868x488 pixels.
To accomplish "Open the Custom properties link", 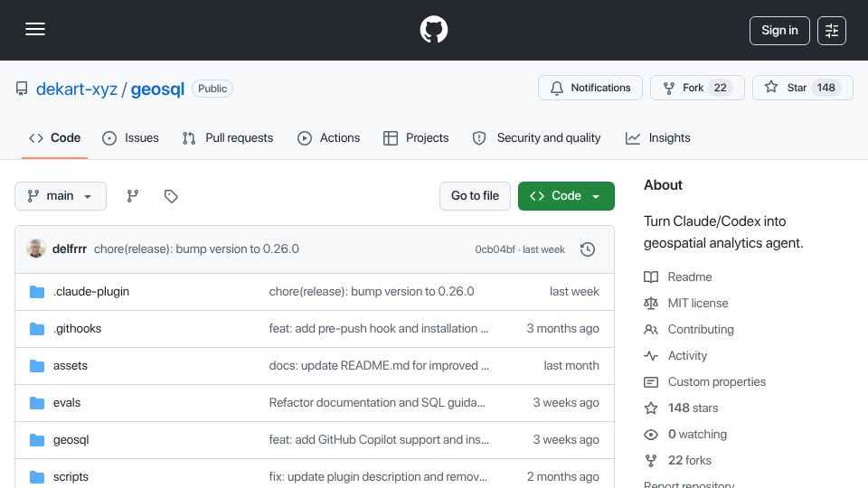I will point(717,381).
